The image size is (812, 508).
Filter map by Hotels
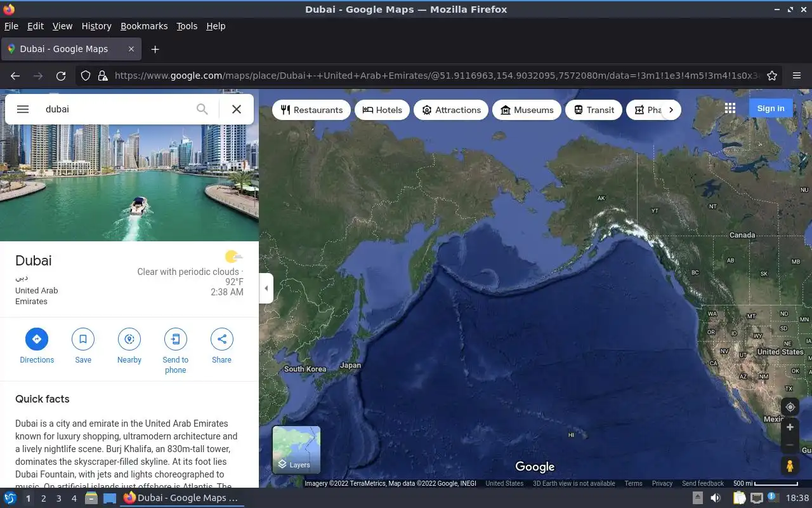tap(383, 110)
